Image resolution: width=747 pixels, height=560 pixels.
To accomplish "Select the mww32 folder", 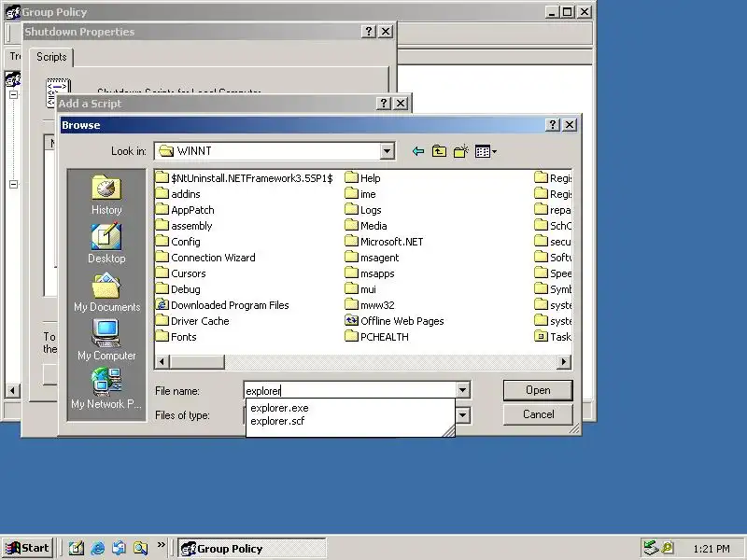I will point(370,305).
